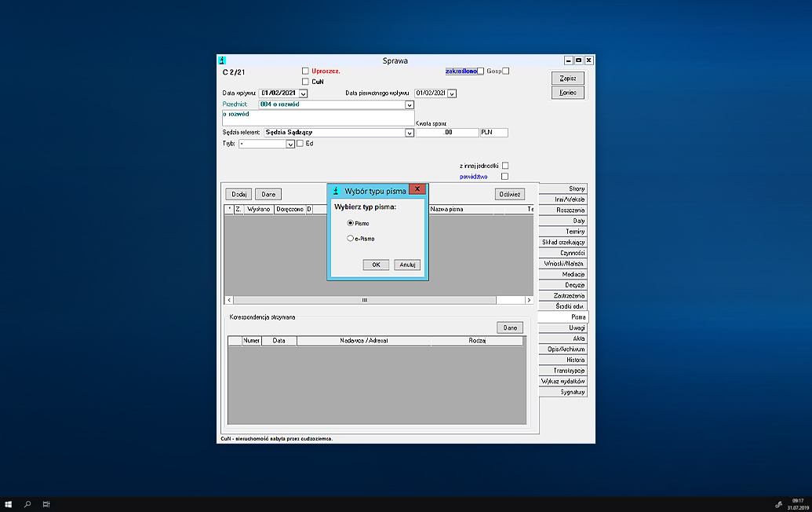Click the left arrow of the horizontal scrollbar
The image size is (812, 512).
click(229, 300)
